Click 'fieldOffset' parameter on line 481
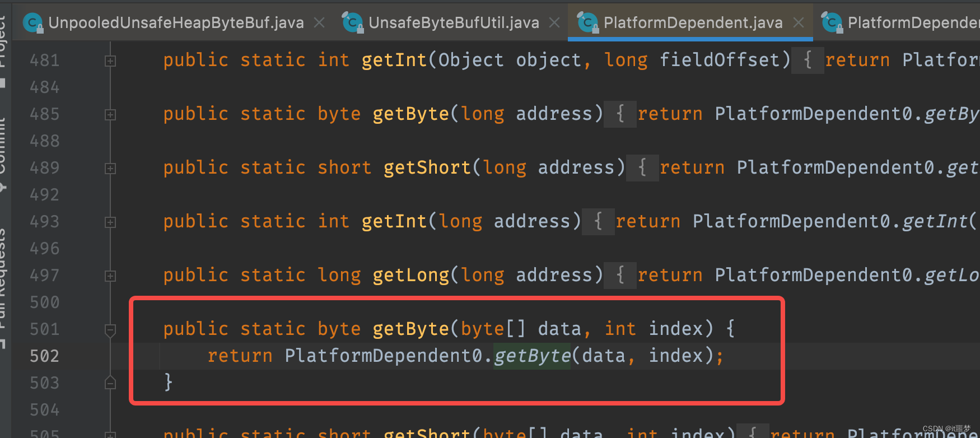Image resolution: width=980 pixels, height=438 pixels. pyautogui.click(x=720, y=60)
